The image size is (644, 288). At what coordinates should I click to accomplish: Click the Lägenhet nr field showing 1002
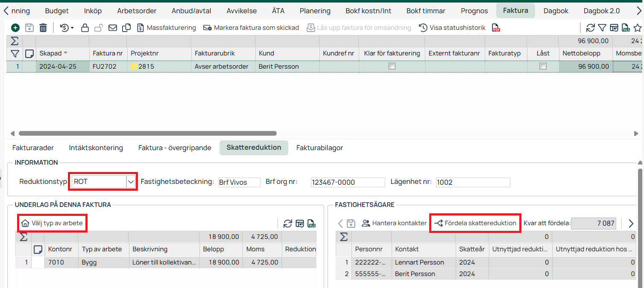point(473,182)
